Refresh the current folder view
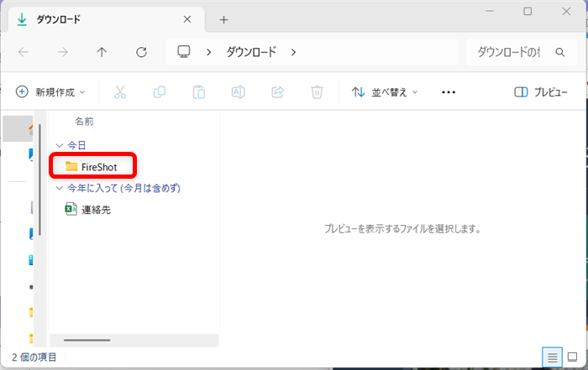 coord(141,52)
